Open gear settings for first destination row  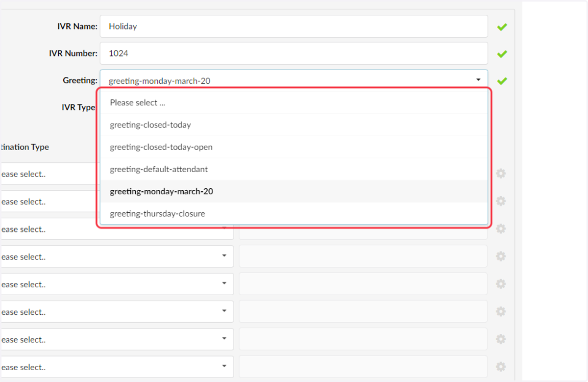(x=501, y=174)
